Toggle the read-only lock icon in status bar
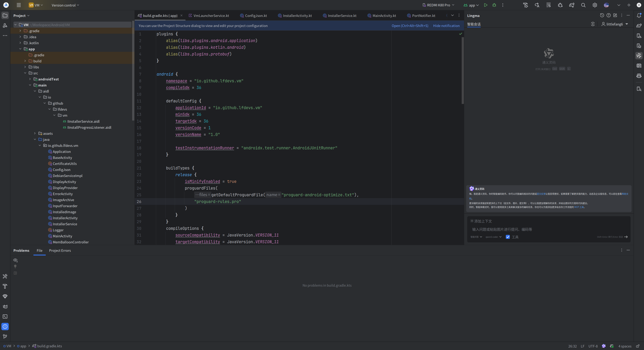 [x=638, y=346]
